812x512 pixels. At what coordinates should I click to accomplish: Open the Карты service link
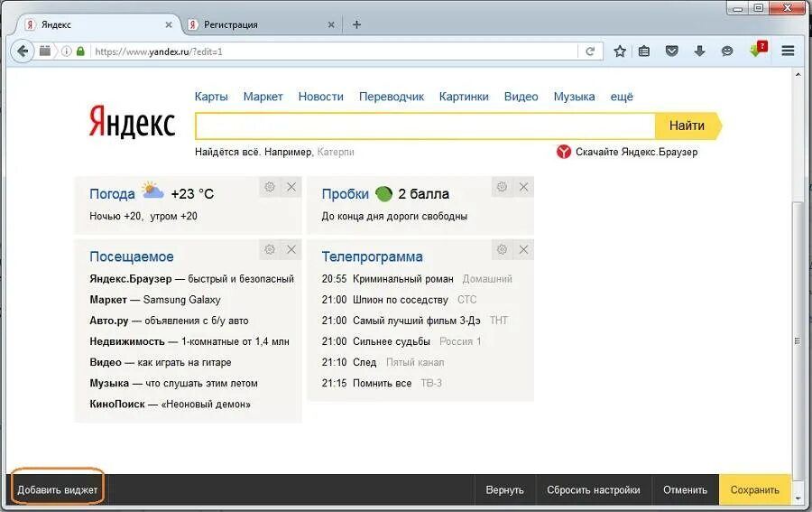click(211, 97)
